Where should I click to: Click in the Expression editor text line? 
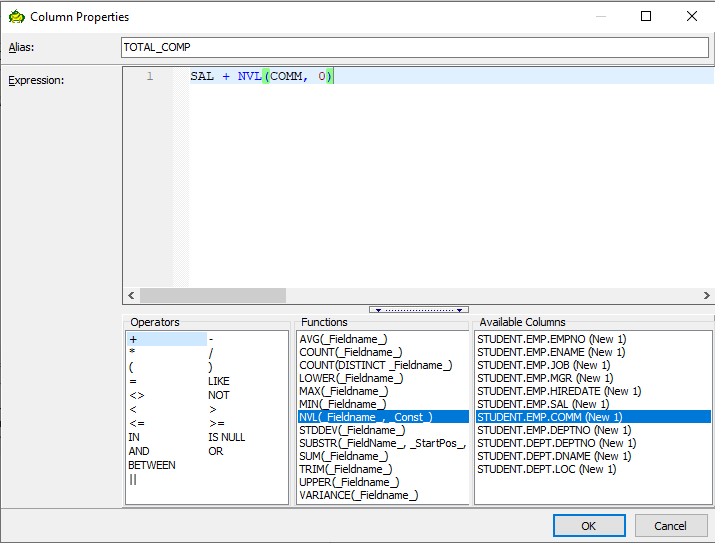(451, 76)
